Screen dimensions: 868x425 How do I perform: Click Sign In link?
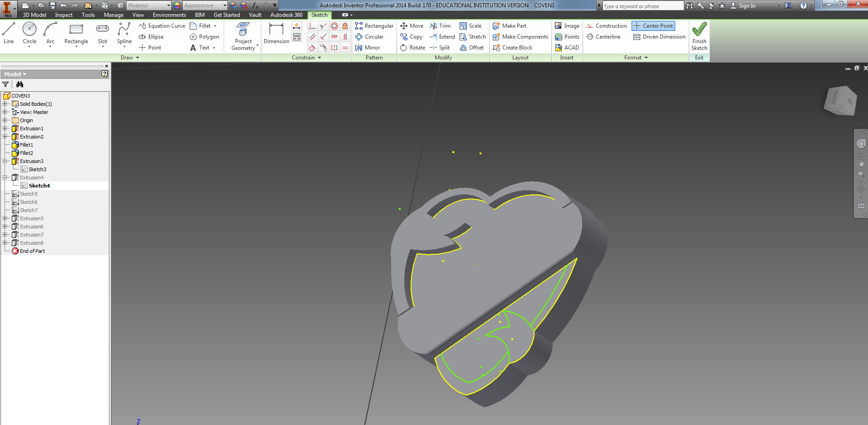pyautogui.click(x=743, y=6)
